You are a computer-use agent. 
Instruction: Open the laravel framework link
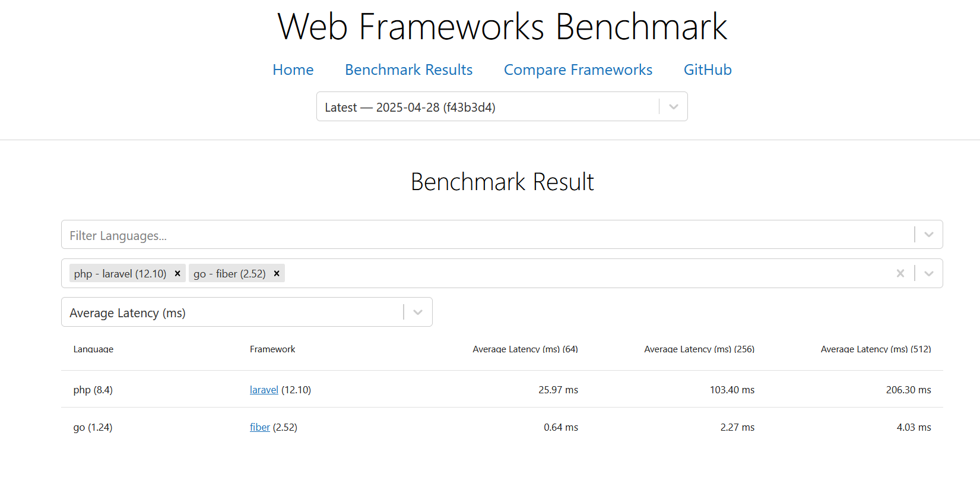coord(264,390)
